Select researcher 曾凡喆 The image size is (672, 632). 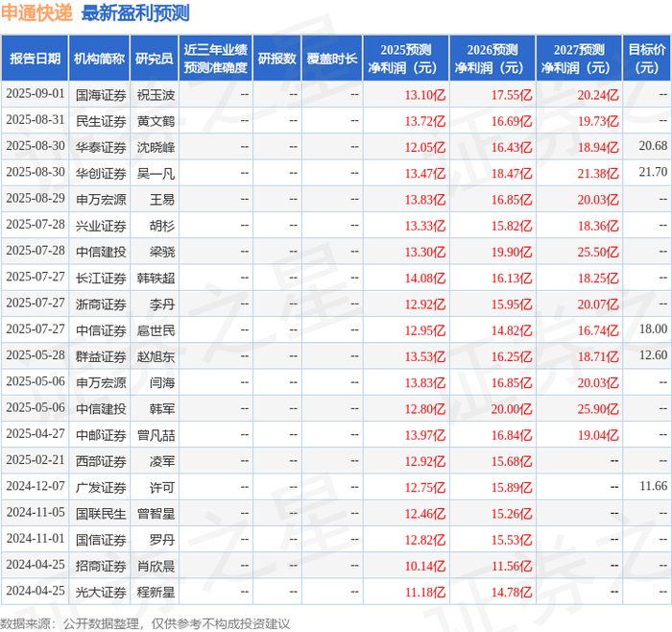[156, 435]
